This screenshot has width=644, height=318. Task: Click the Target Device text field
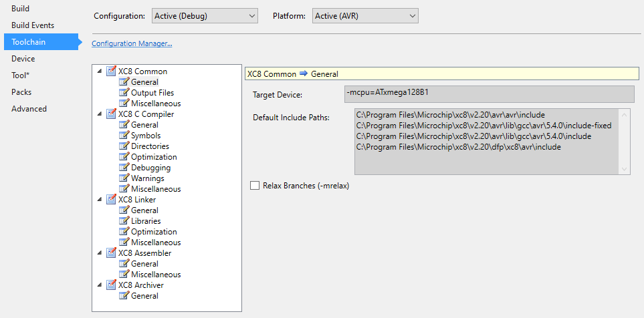click(488, 94)
